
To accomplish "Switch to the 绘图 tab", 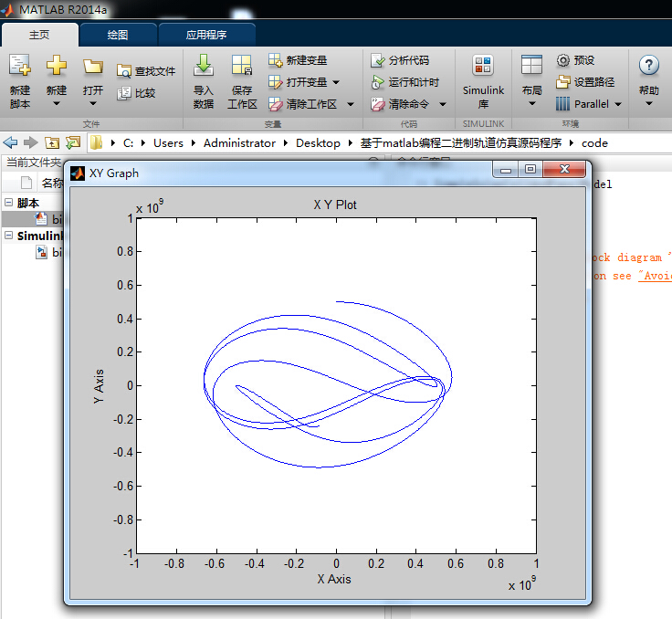I will pos(118,35).
